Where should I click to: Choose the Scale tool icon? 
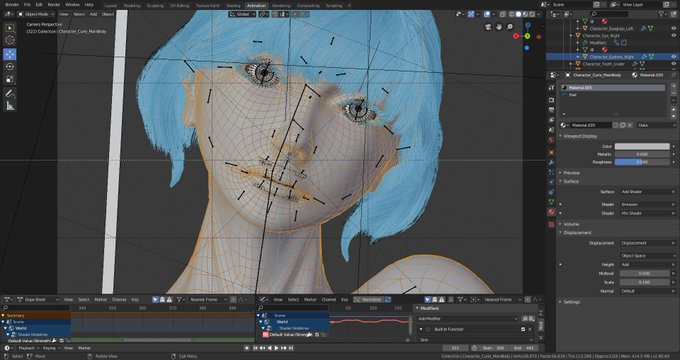(x=10, y=79)
